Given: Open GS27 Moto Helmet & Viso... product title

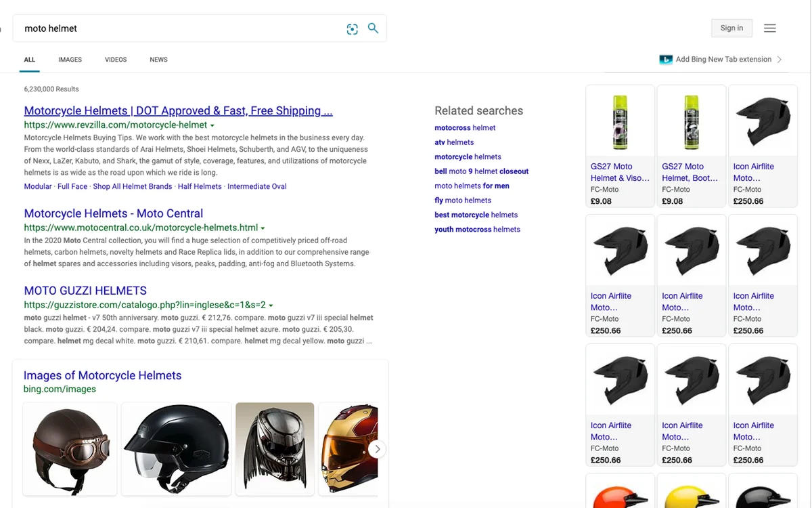Looking at the screenshot, I should coord(620,172).
